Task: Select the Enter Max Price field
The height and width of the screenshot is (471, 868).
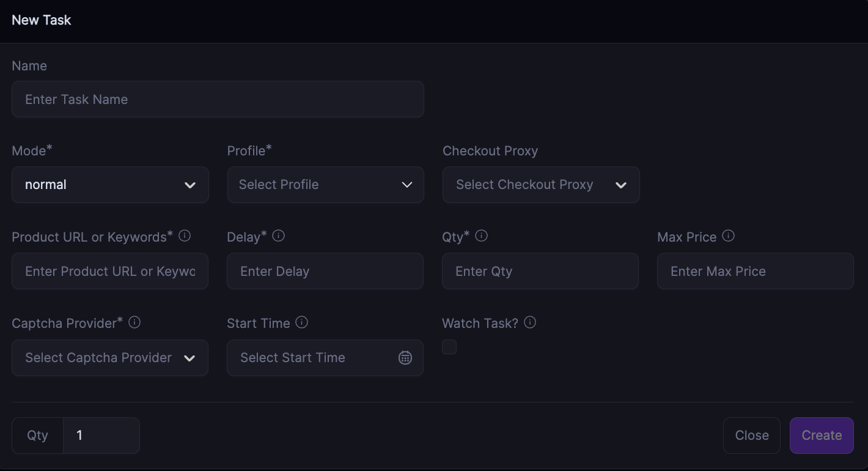Action: point(755,271)
